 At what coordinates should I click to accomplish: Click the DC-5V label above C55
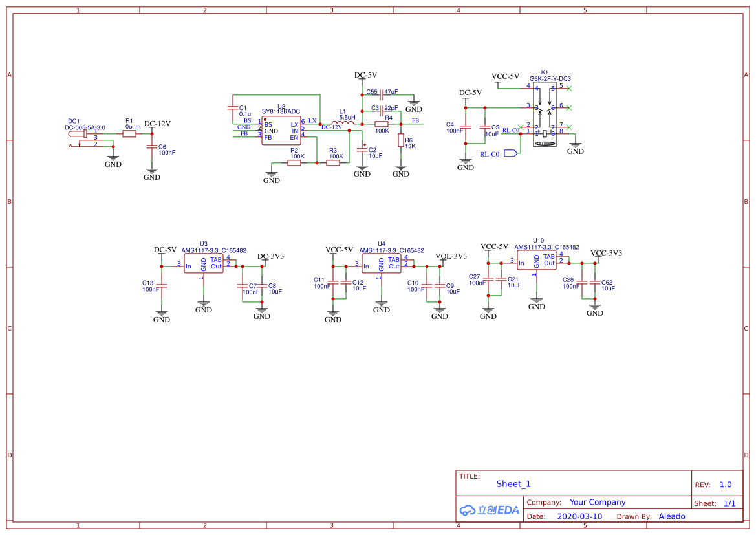pos(365,75)
